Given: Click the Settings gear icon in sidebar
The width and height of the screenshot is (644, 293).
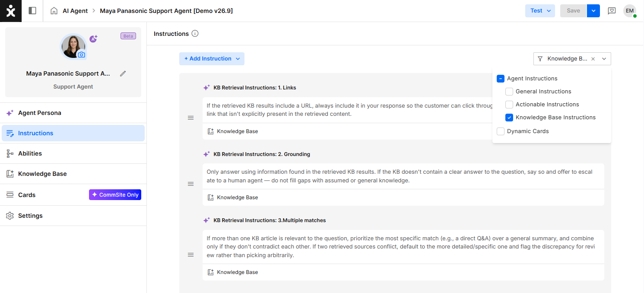Looking at the screenshot, I should [x=10, y=216].
